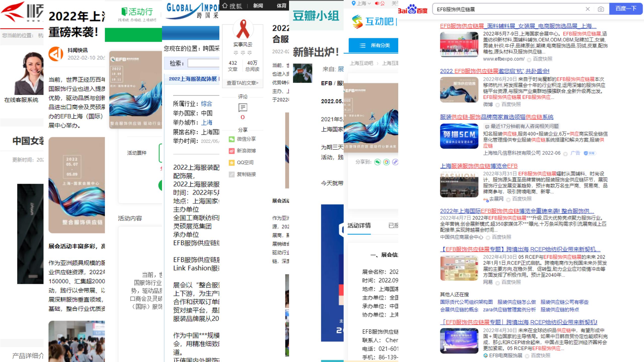This screenshot has height=362, width=644.
Task: Click the 豆瓣小组 logo
Action: pos(316,16)
